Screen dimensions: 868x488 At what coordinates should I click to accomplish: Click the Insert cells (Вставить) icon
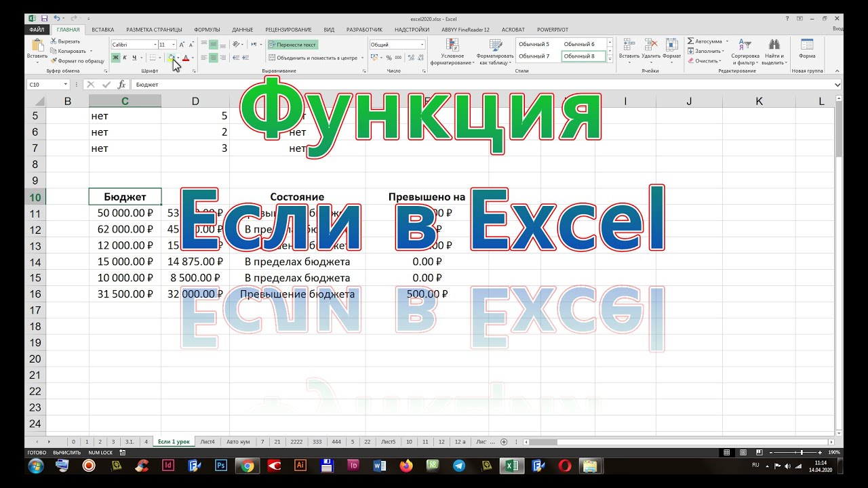[x=629, y=45]
